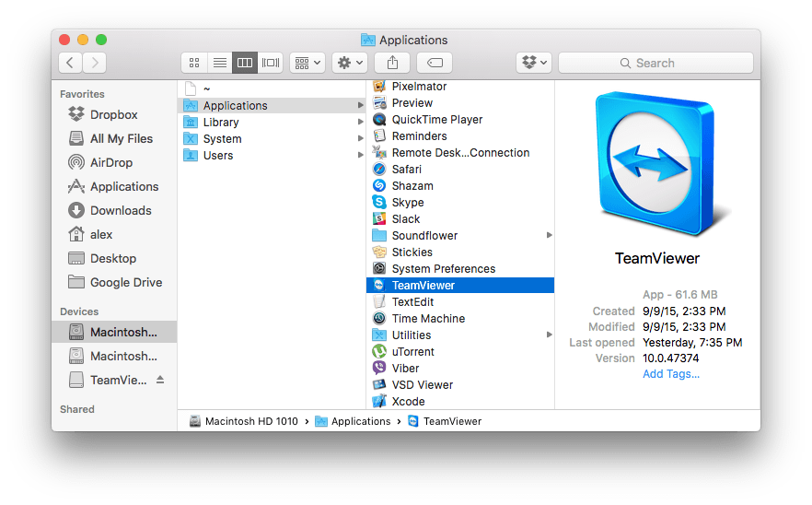
Task: Select the Utilities folder
Action: pos(460,335)
